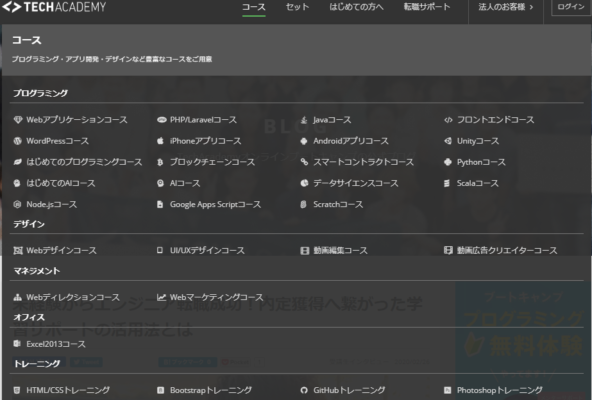Open the はじめての方へ menu item
Image resolution: width=592 pixels, height=400 pixels.
pos(356,7)
